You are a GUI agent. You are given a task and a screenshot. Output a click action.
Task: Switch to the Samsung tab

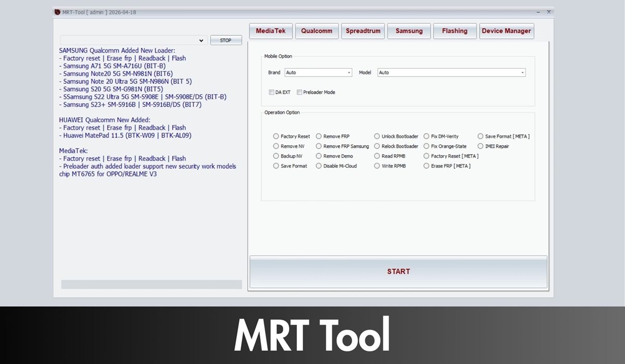409,31
